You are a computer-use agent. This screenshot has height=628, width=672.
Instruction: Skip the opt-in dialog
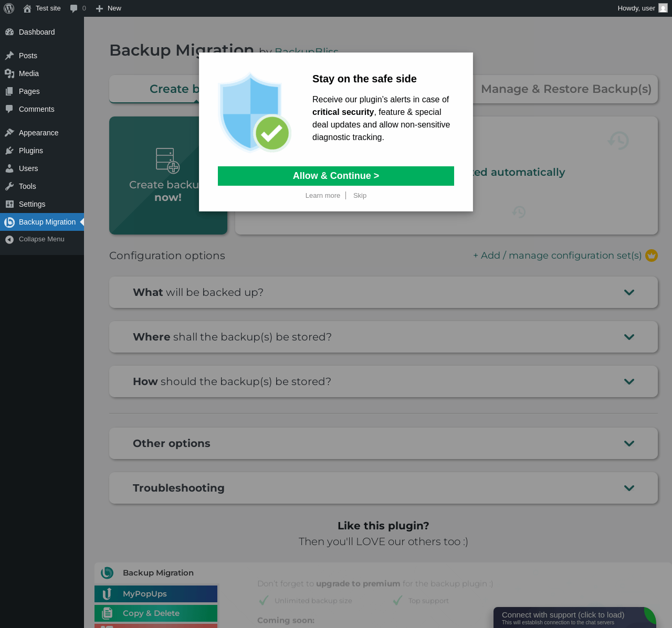click(360, 196)
